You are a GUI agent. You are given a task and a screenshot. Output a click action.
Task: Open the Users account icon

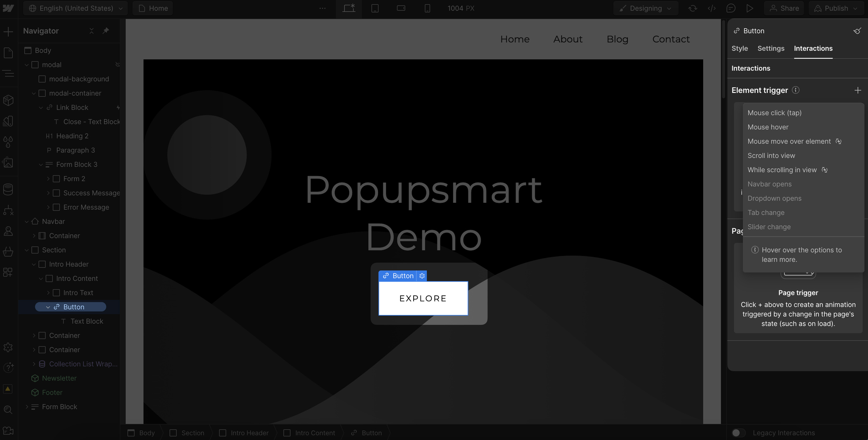tap(8, 231)
